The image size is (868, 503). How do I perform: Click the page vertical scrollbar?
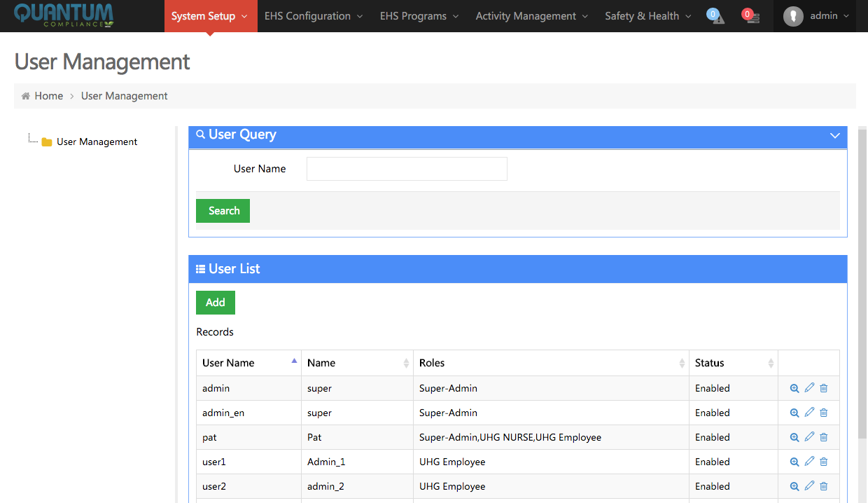coord(862,280)
